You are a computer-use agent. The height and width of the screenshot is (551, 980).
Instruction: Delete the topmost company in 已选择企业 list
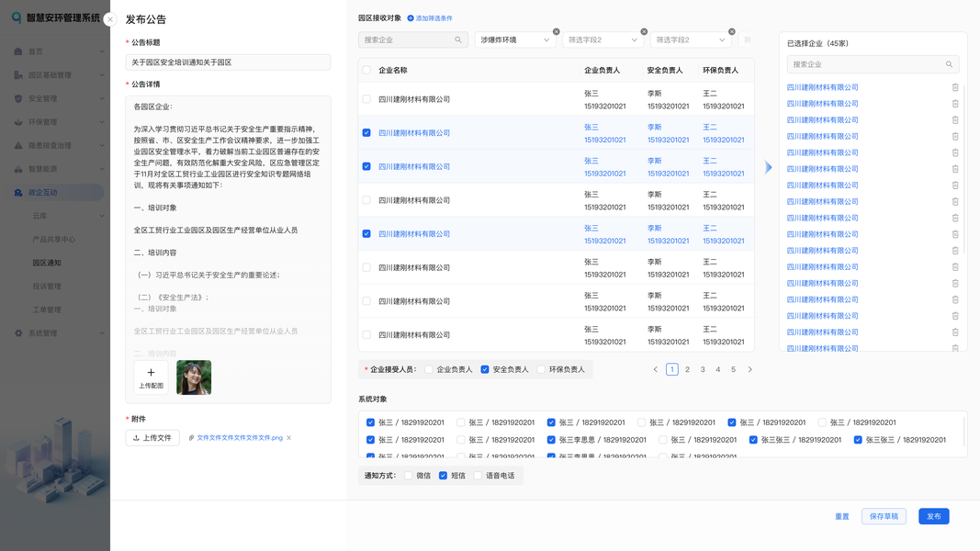(x=955, y=87)
